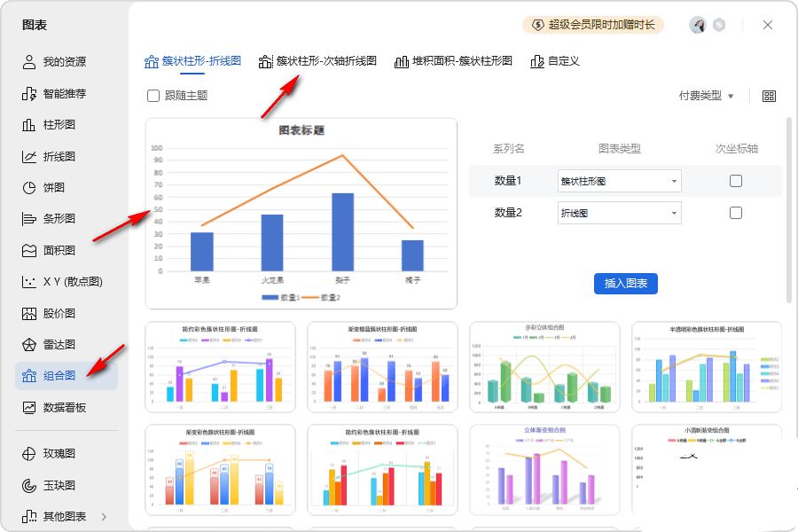This screenshot has height=532, width=798.
Task: Switch to 簇状柱形-次轴折线图 tab
Action: point(317,61)
